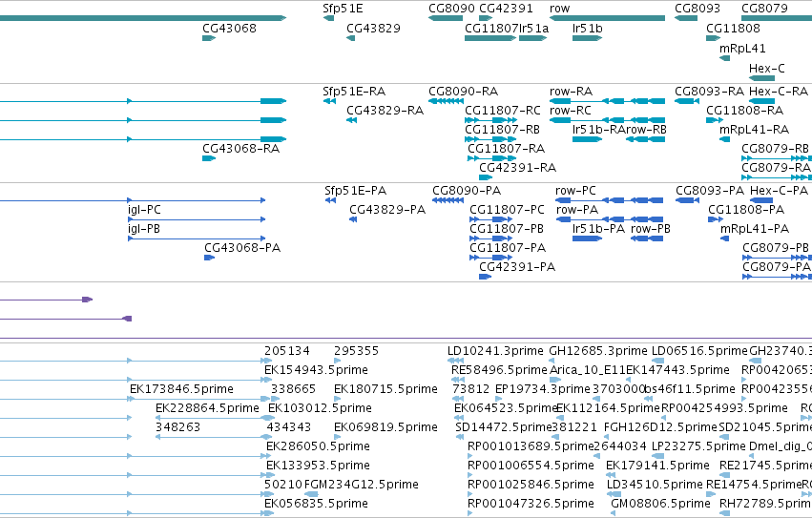Select the EP19734.3prime EST label
Screen dimensions: 812x518
coord(543,389)
